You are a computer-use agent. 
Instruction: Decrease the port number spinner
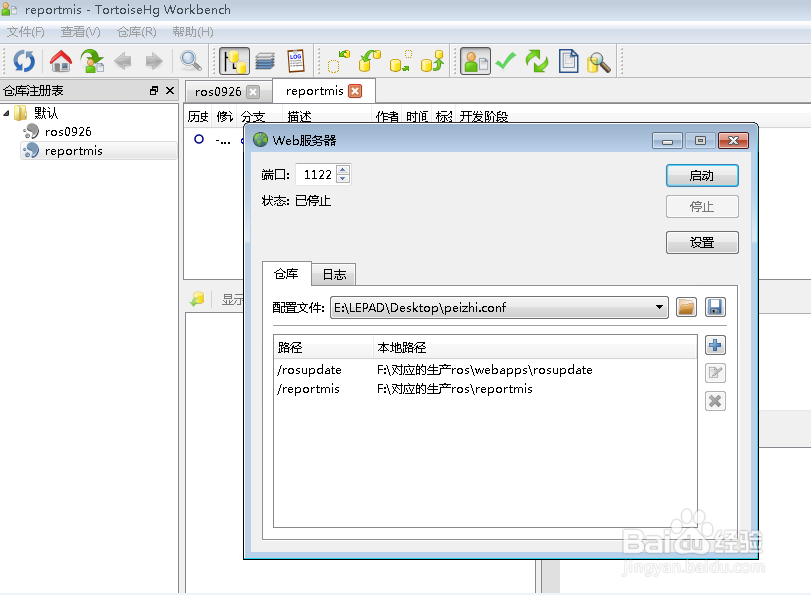[342, 178]
